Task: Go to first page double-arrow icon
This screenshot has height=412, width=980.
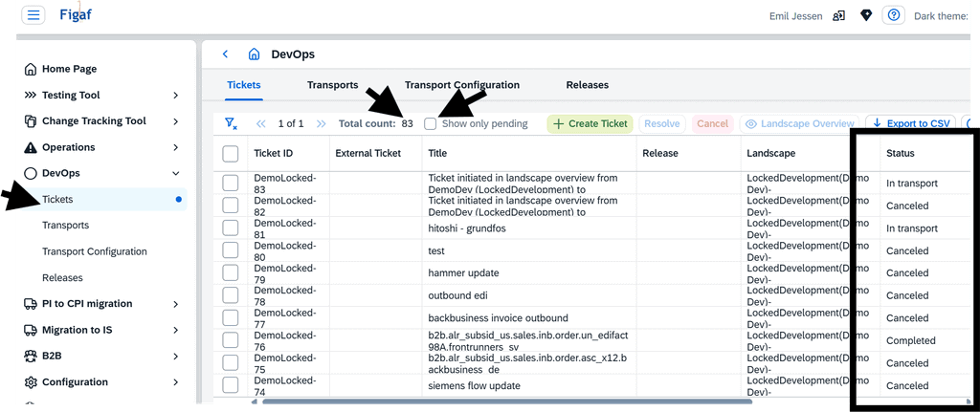Action: 262,123
